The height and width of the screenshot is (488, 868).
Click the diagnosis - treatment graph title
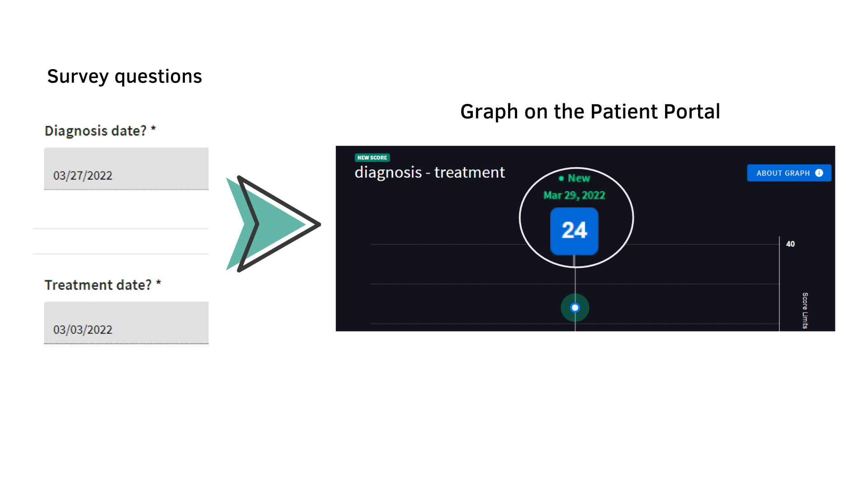(x=429, y=173)
